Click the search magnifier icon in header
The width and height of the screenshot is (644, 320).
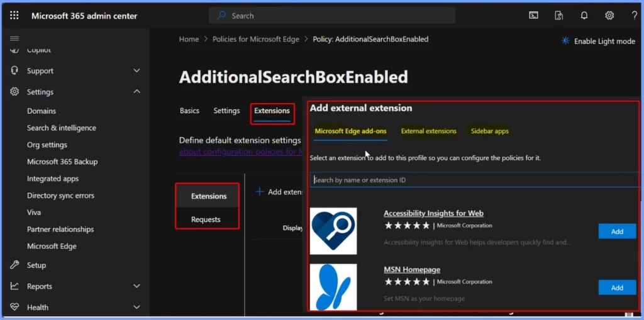tap(221, 16)
